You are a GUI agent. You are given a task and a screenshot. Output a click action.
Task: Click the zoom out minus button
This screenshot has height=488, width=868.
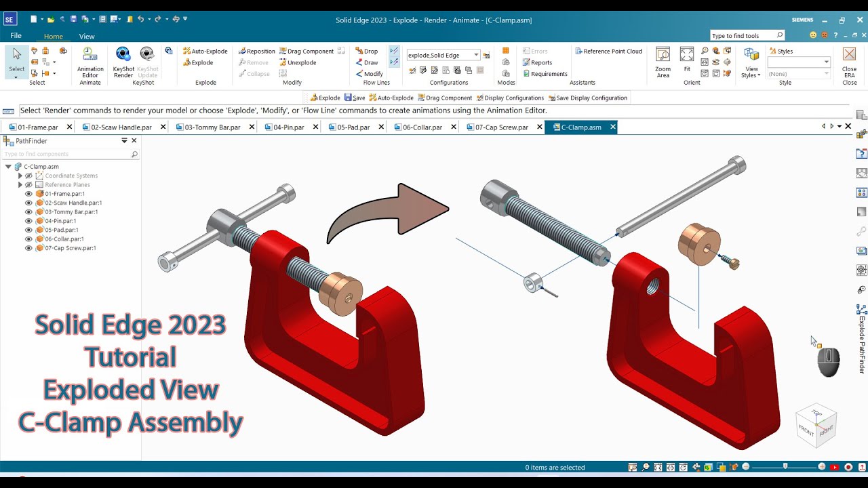(746, 467)
